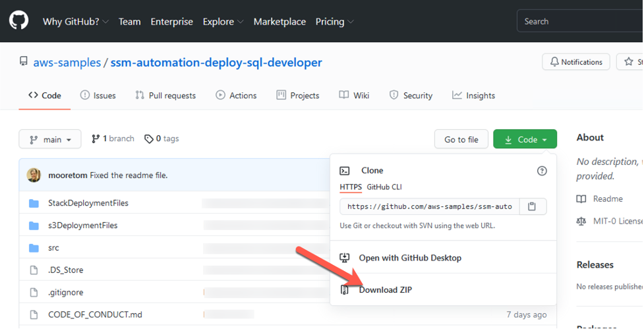The width and height of the screenshot is (644, 329).
Task: Click the scales icon beside MIT-0 License
Action: (581, 222)
